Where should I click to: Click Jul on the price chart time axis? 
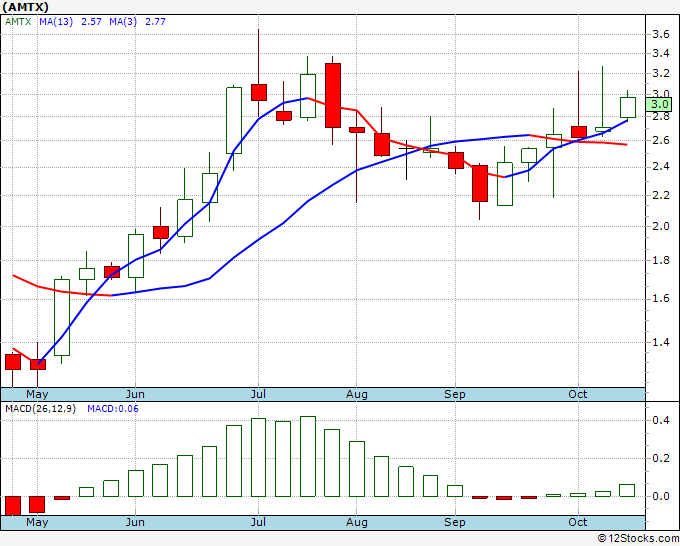(x=258, y=395)
